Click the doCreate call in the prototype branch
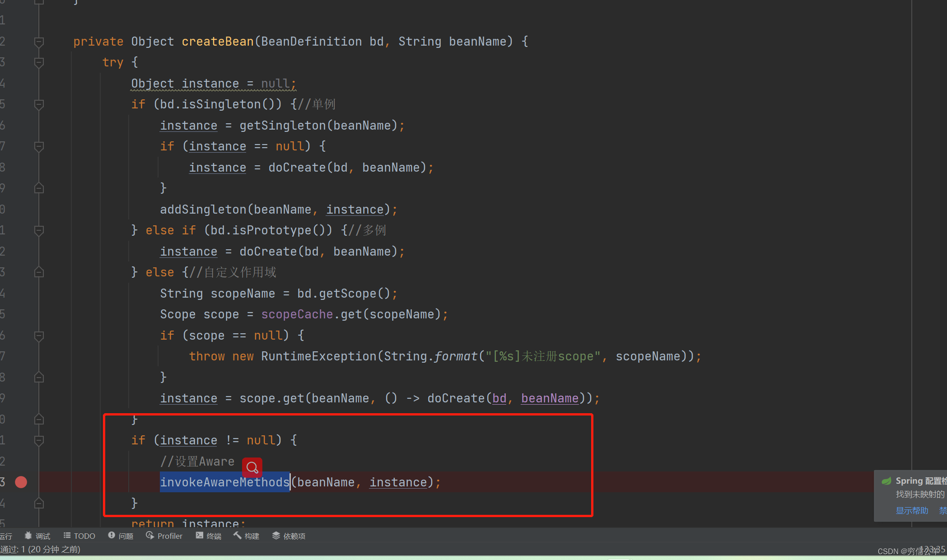This screenshot has height=560, width=947. [268, 252]
